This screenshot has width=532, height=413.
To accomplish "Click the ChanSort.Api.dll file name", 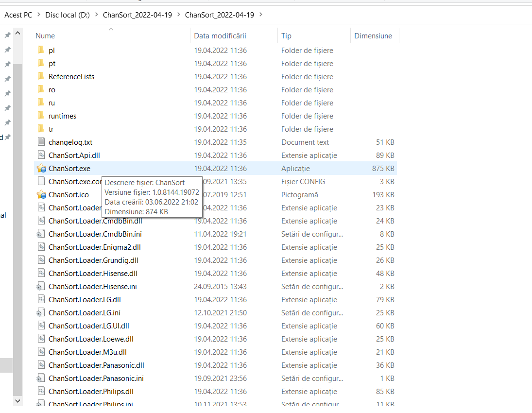I will [x=74, y=155].
